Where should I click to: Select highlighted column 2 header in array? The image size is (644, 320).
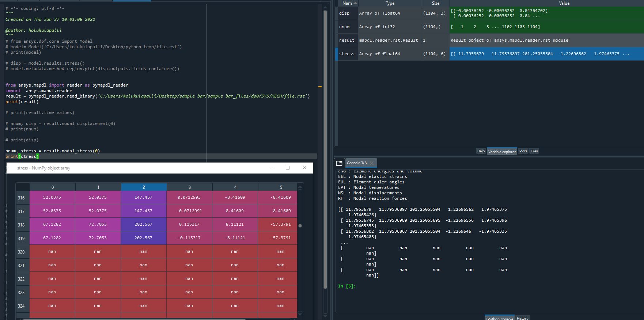[144, 187]
